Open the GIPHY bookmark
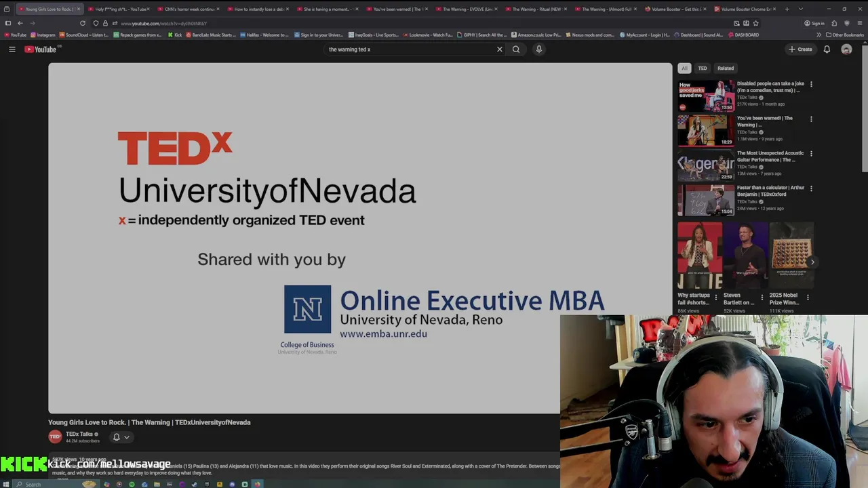Screen dimensions: 868x488 482,35
